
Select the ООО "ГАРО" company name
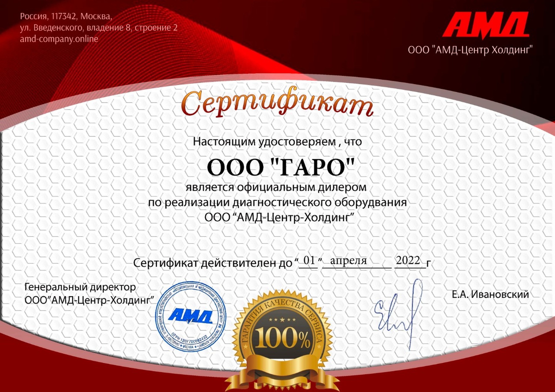point(281,167)
